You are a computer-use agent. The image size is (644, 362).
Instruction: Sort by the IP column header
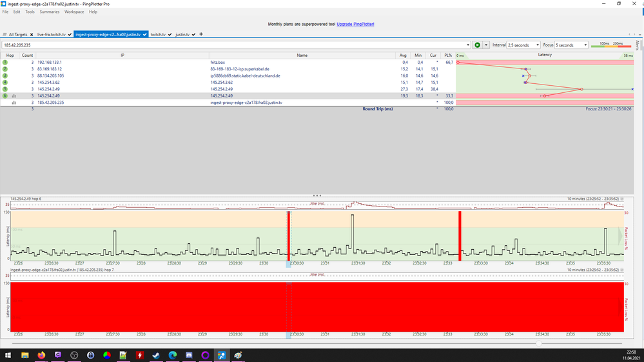point(122,55)
